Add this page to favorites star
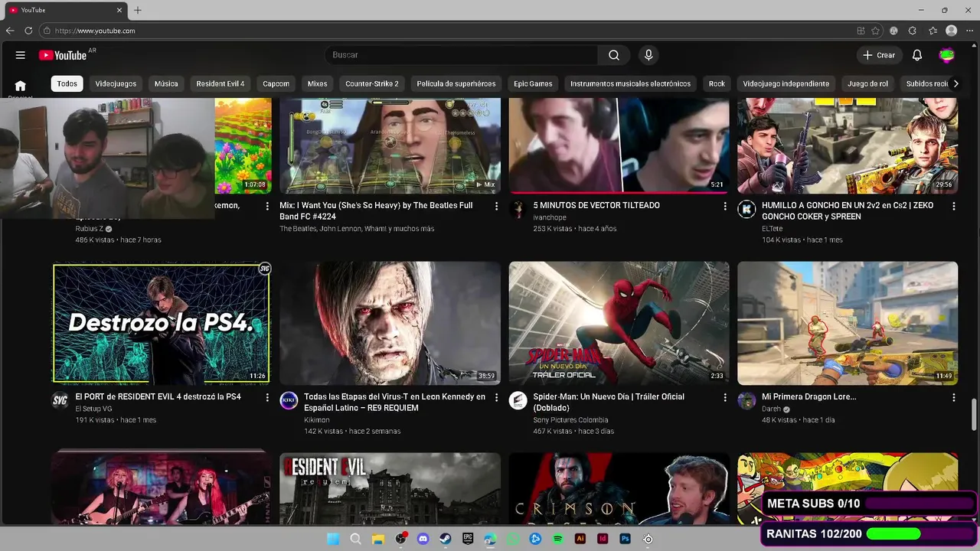Screen dimensions: 980x551 coord(876,31)
